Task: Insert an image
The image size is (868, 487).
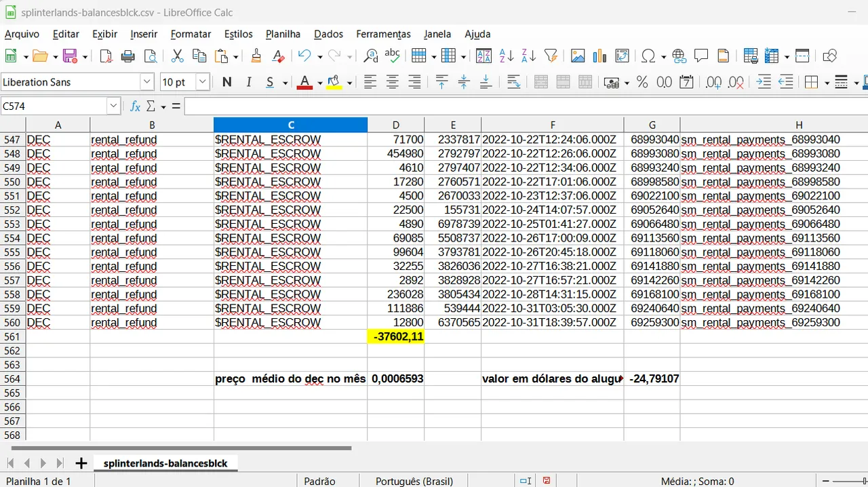Action: [578, 56]
